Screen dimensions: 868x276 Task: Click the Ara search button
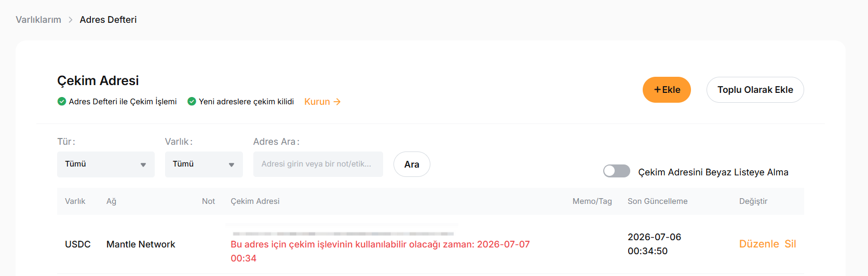coord(412,164)
